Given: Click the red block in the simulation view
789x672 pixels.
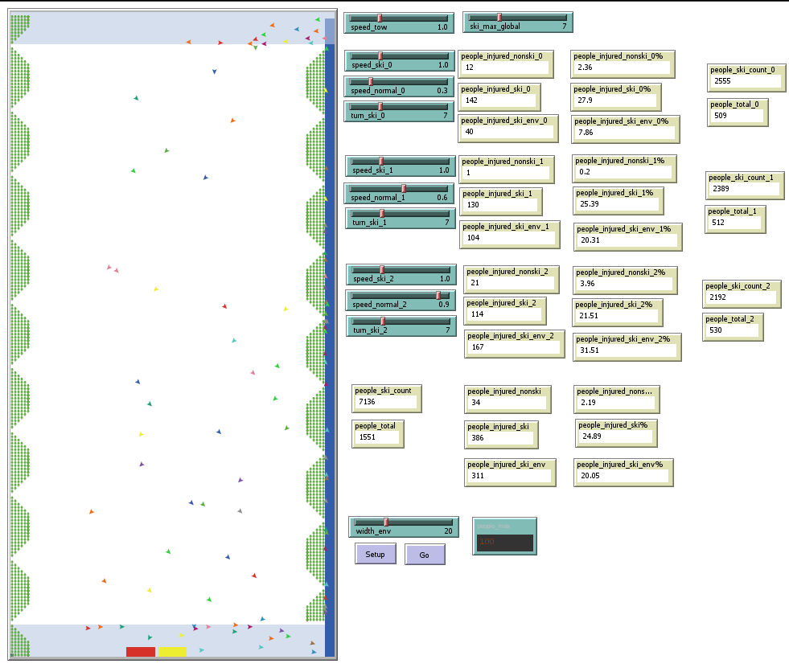Looking at the screenshot, I should click(140, 652).
